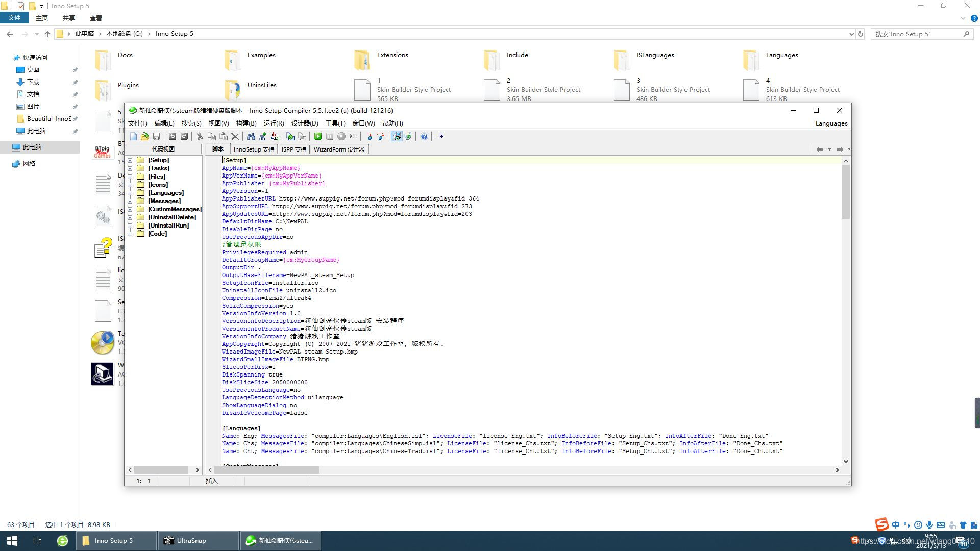980x551 pixels.
Task: Click the editor forward navigation arrow
Action: click(x=840, y=149)
